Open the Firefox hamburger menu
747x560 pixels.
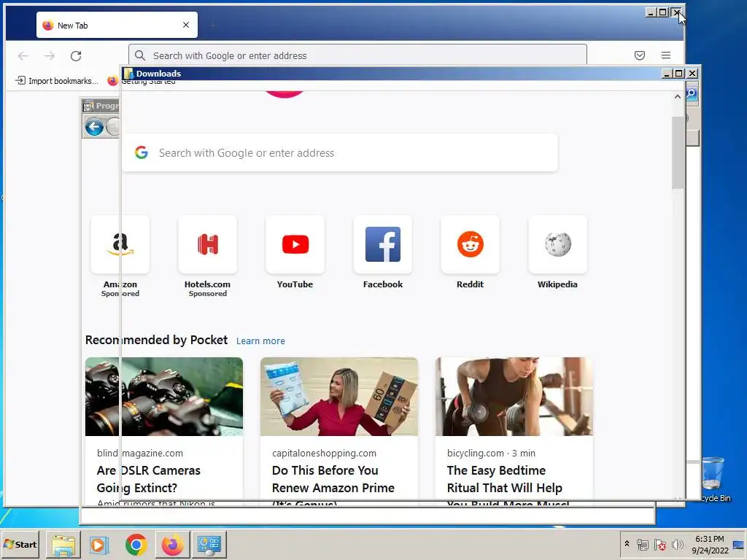pyautogui.click(x=666, y=55)
